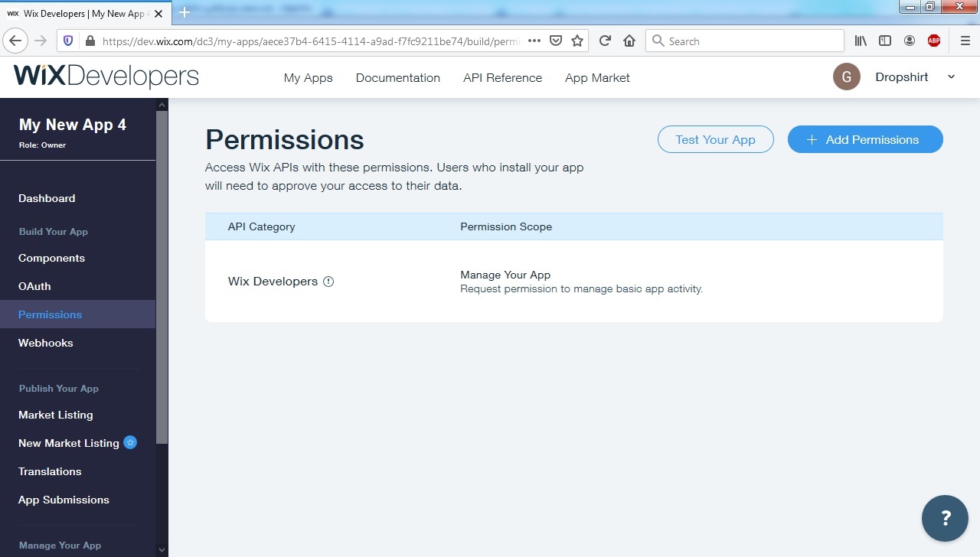Open API Reference in top navigation
Viewport: 980px width, 557px height.
point(502,78)
